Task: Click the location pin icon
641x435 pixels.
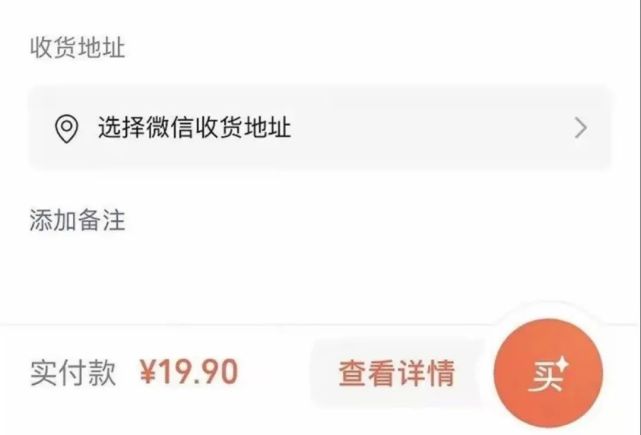Action: coord(67,129)
